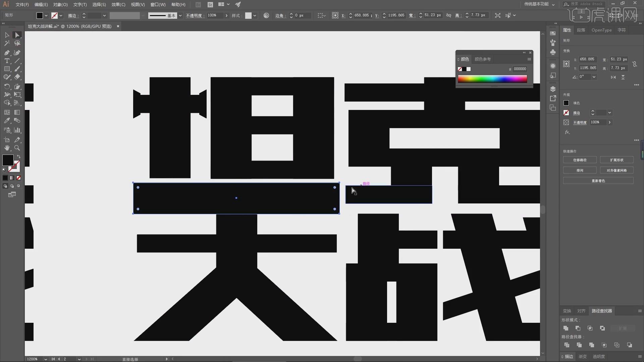This screenshot has height=362, width=644.
Task: Click the Pathfinder unite shape icon
Action: click(x=566, y=328)
